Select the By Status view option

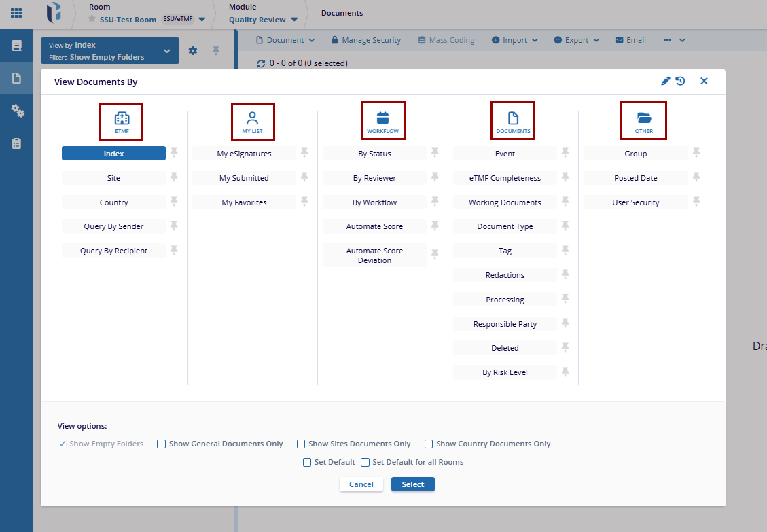coord(374,154)
